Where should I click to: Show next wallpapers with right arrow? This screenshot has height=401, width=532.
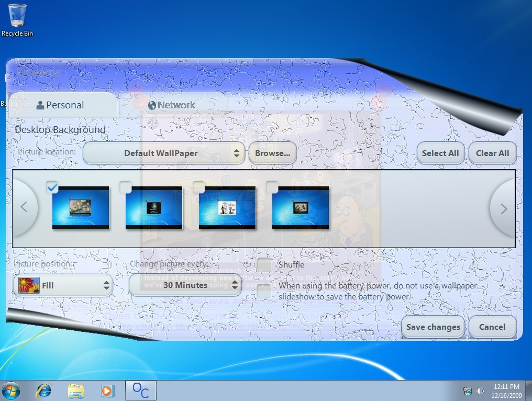(x=504, y=209)
